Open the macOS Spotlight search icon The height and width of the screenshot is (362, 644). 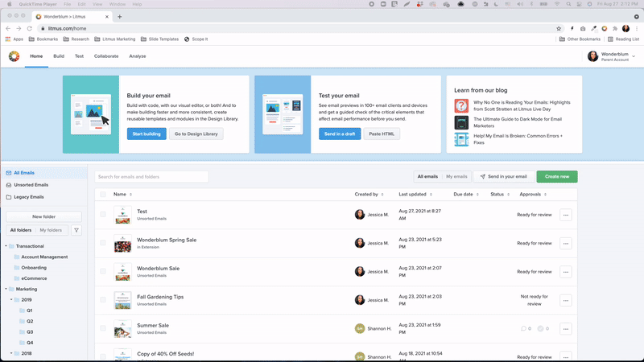(568, 4)
